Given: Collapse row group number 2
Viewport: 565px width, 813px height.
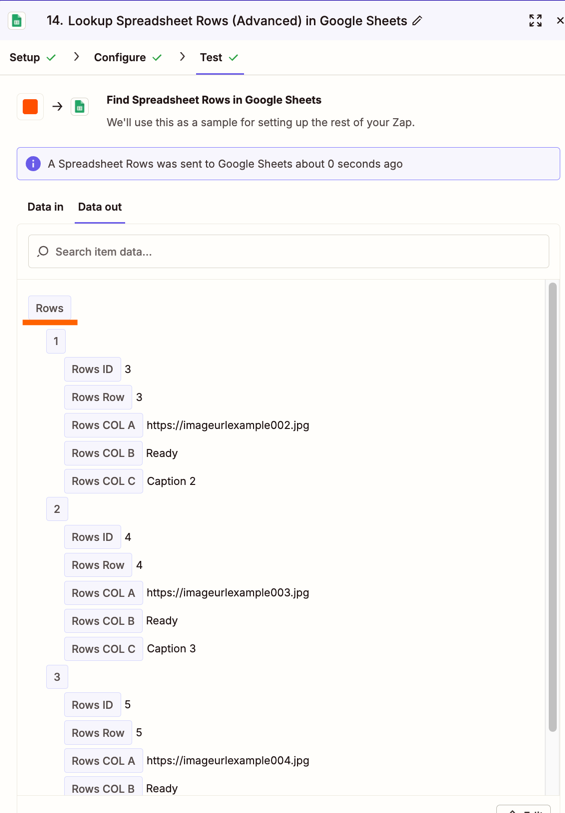Looking at the screenshot, I should (x=57, y=509).
